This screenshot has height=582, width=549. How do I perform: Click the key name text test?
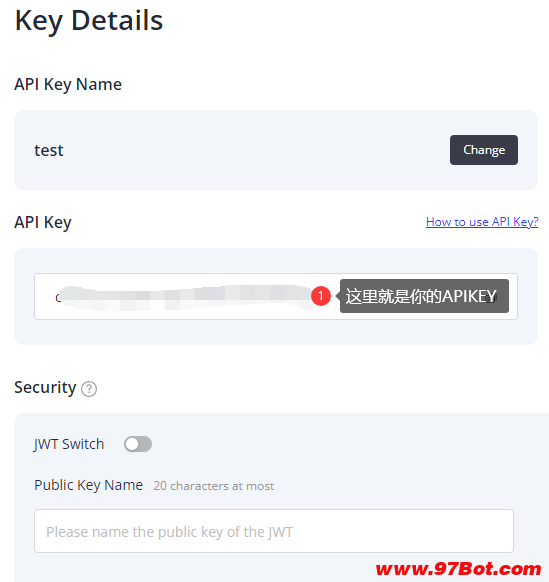[x=49, y=150]
